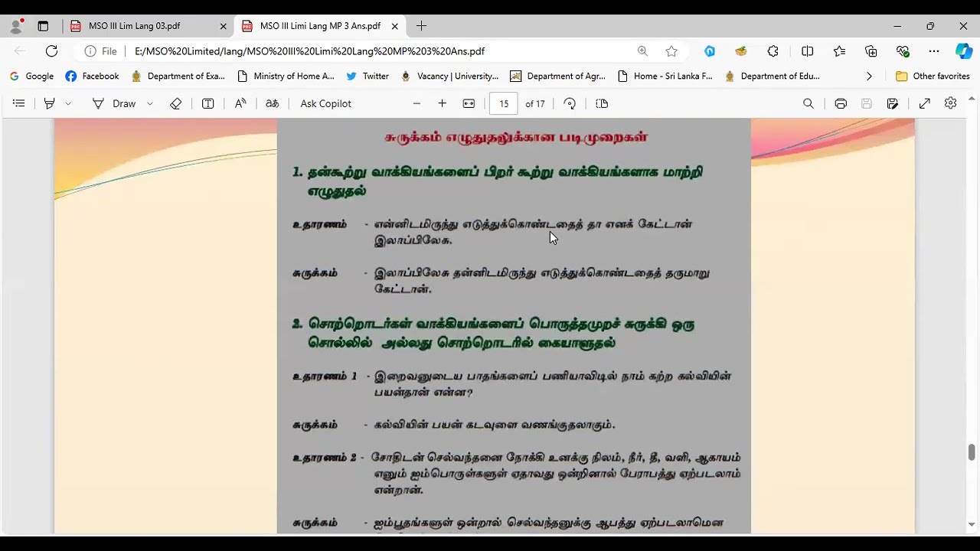Expand Draw options dropdown arrow

[x=149, y=103]
